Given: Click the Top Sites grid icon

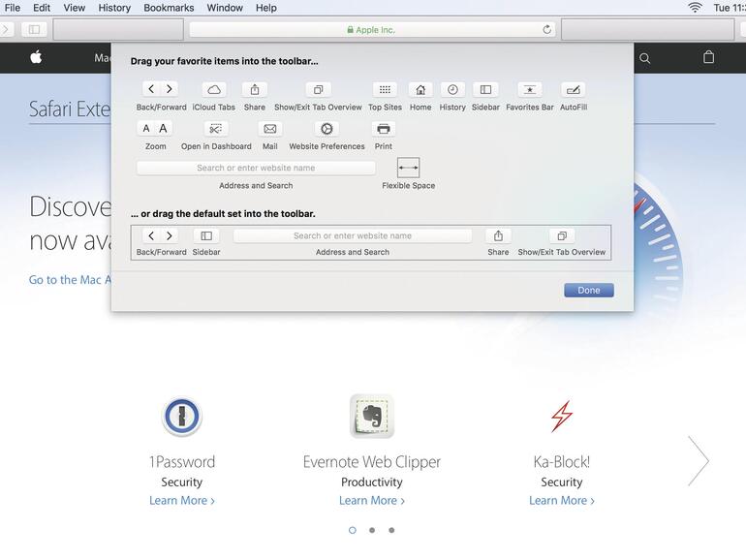Looking at the screenshot, I should click(385, 89).
